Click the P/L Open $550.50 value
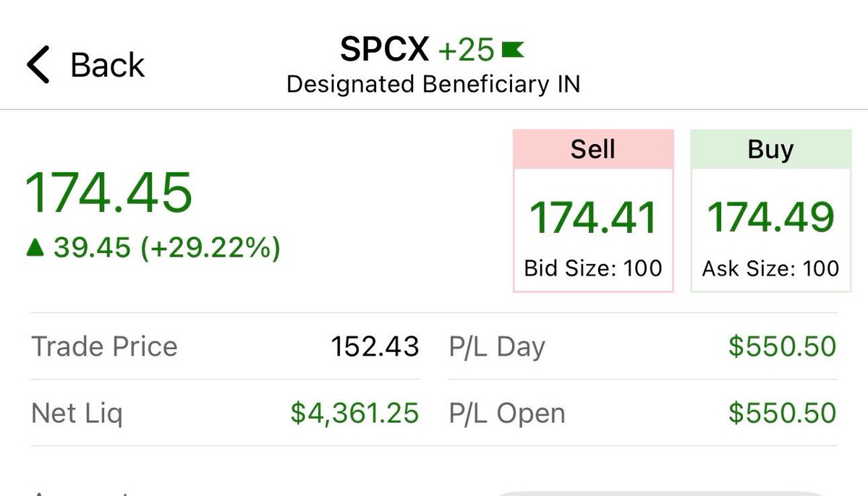The width and height of the screenshot is (868, 496). (x=783, y=414)
